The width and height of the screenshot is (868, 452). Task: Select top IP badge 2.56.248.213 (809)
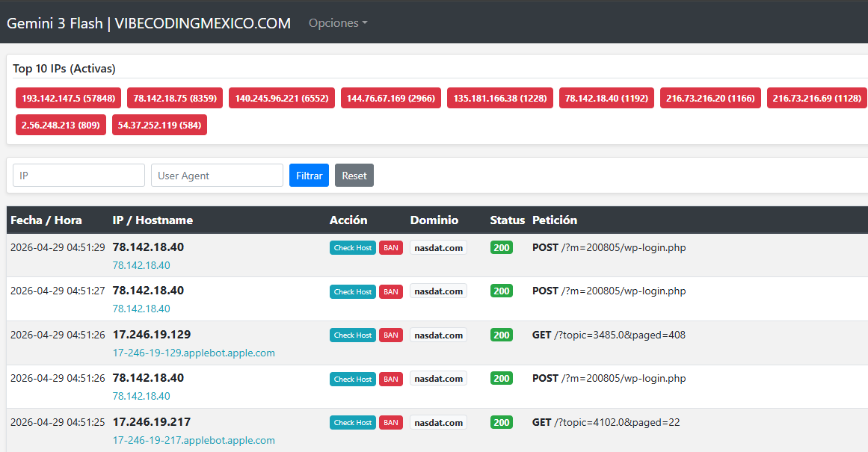(x=61, y=125)
